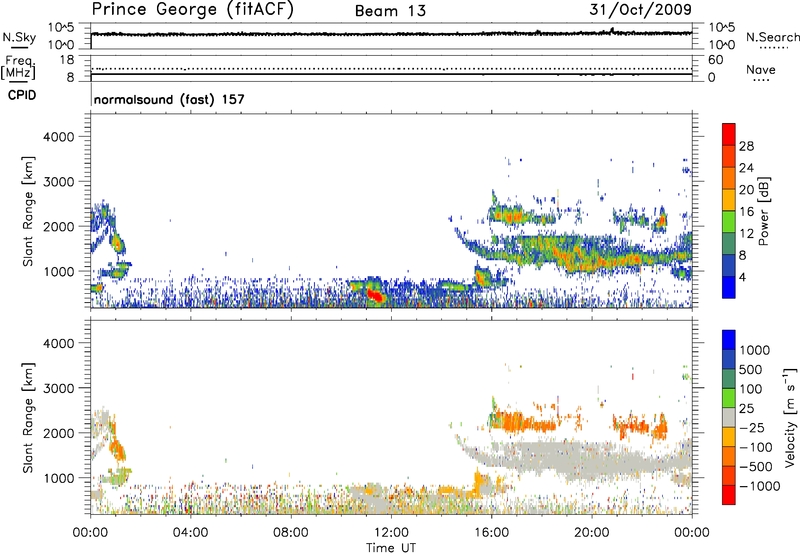Click the red high-power patch near 11:30 UT
This screenshot has width=800, height=554.
pos(375,295)
